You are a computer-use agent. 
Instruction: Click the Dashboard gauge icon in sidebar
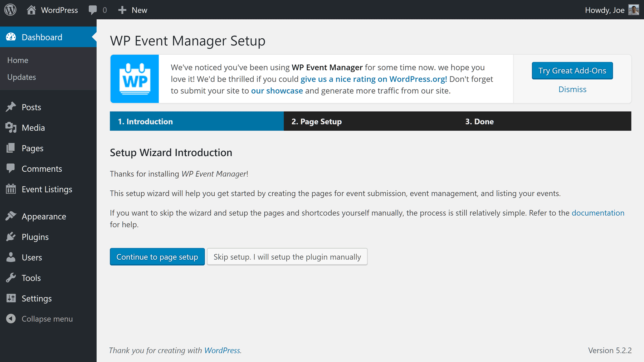(x=11, y=37)
